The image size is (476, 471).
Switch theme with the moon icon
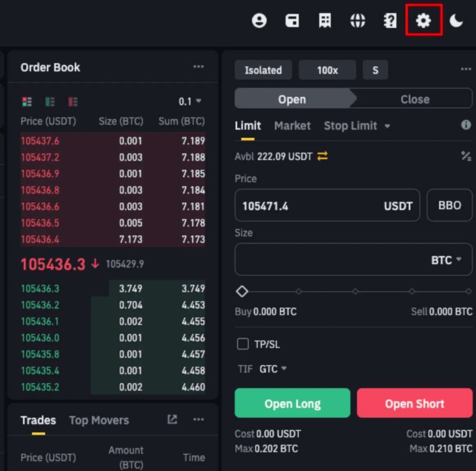456,21
